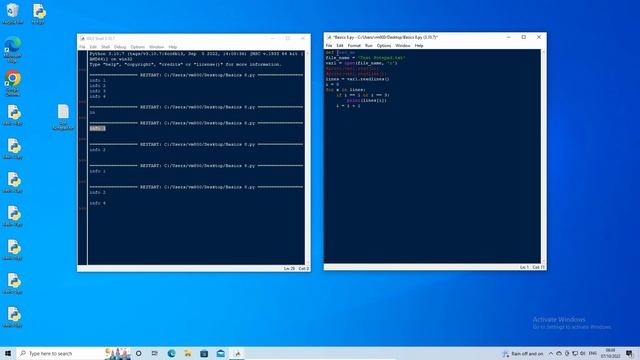The width and height of the screenshot is (640, 360).
Task: Open the Python file next to Recycle Bin
Action: click(x=38, y=13)
